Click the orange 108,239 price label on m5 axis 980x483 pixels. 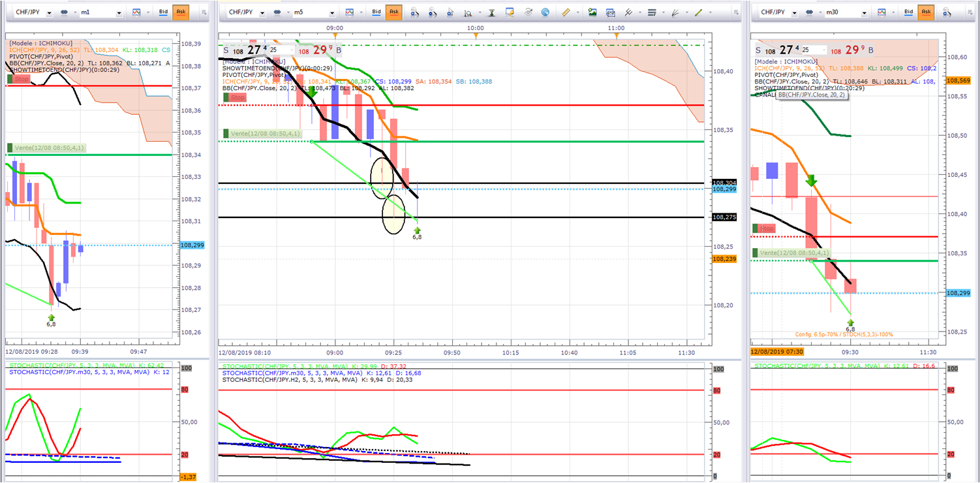(724, 259)
